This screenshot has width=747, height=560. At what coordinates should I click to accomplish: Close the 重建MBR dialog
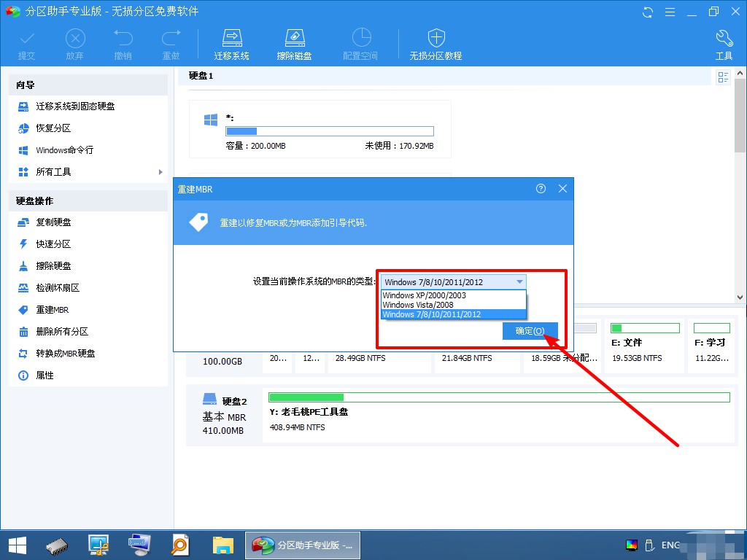562,189
